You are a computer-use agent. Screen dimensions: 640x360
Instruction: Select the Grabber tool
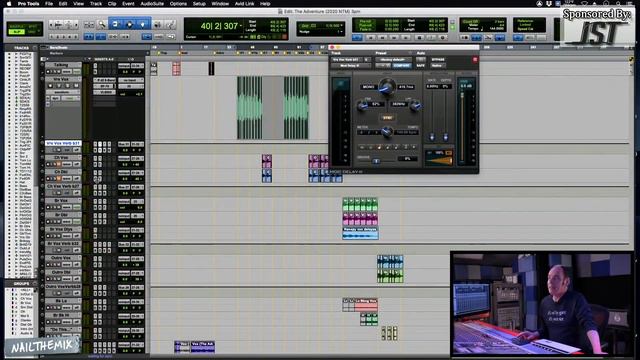143,24
